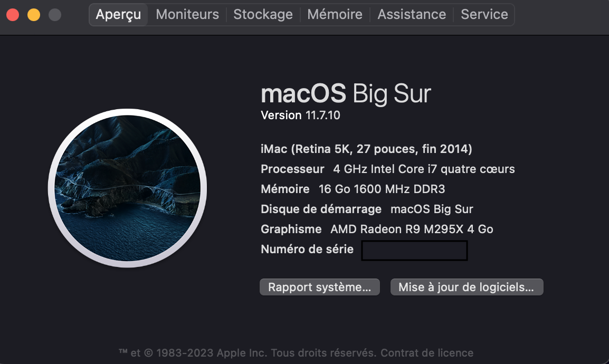Open the Contrat de licence link
Image resolution: width=609 pixels, height=364 pixels.
[427, 353]
